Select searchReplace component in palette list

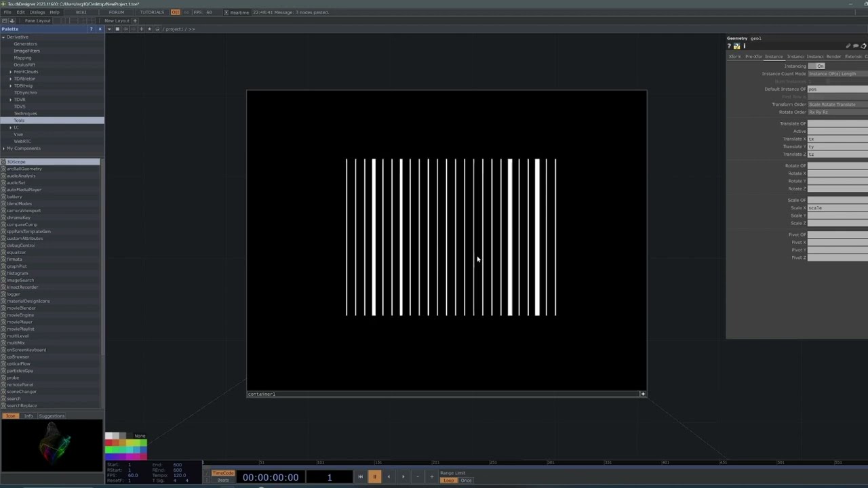pyautogui.click(x=22, y=405)
